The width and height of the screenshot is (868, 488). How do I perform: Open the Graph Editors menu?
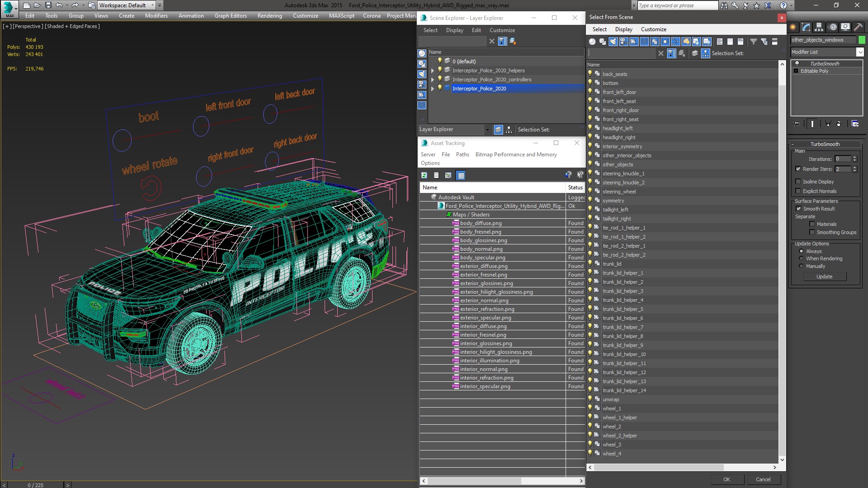231,16
